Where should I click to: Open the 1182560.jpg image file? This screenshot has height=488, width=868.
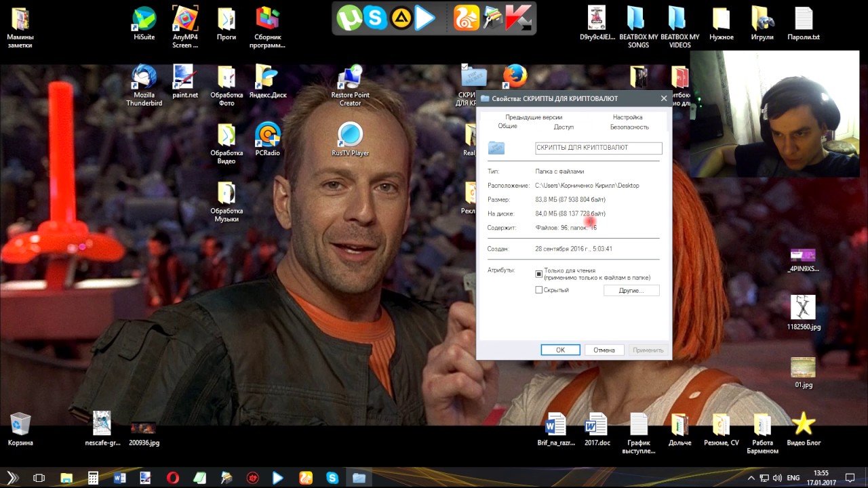tap(804, 312)
